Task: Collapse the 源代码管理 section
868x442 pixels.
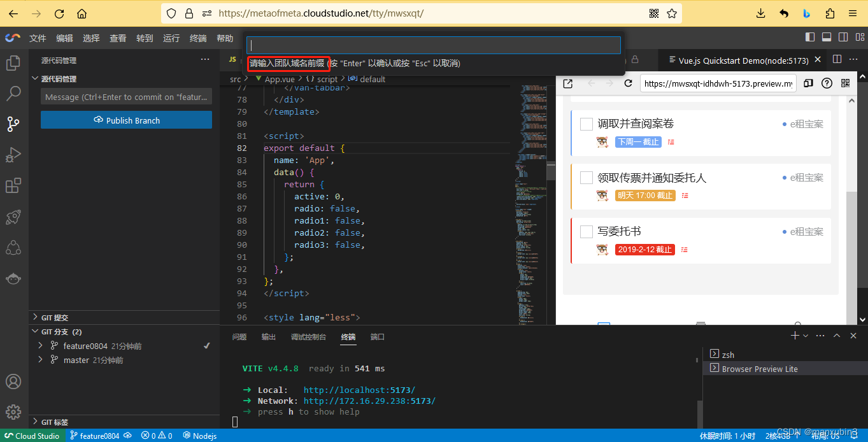Action: (x=121, y=79)
